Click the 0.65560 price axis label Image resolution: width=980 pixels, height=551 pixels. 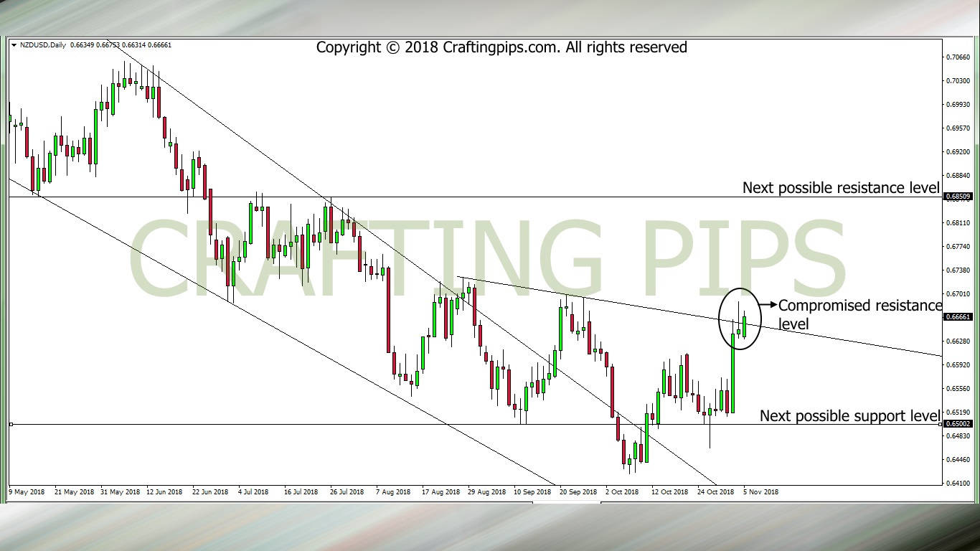pos(959,388)
